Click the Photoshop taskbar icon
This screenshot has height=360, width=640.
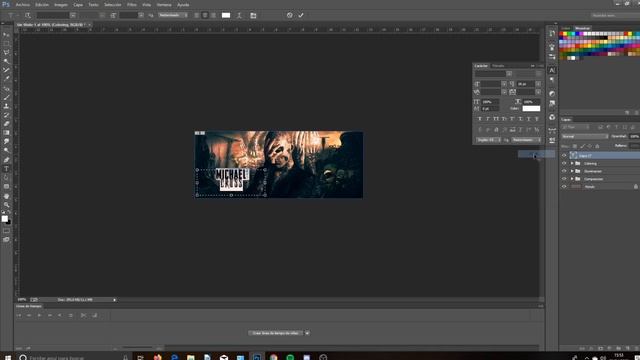pos(257,357)
